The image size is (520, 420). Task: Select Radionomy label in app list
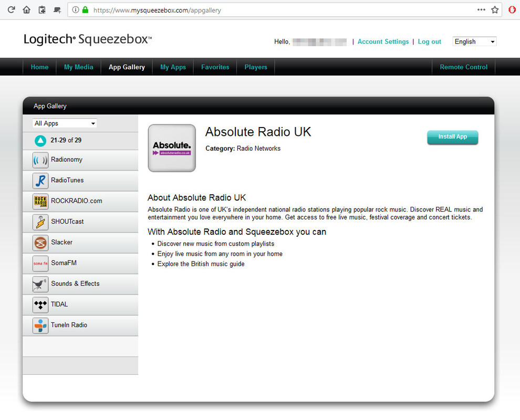67,160
